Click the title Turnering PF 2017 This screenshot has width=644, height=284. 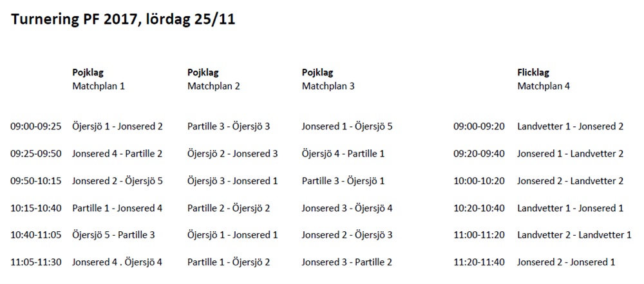(x=75, y=19)
